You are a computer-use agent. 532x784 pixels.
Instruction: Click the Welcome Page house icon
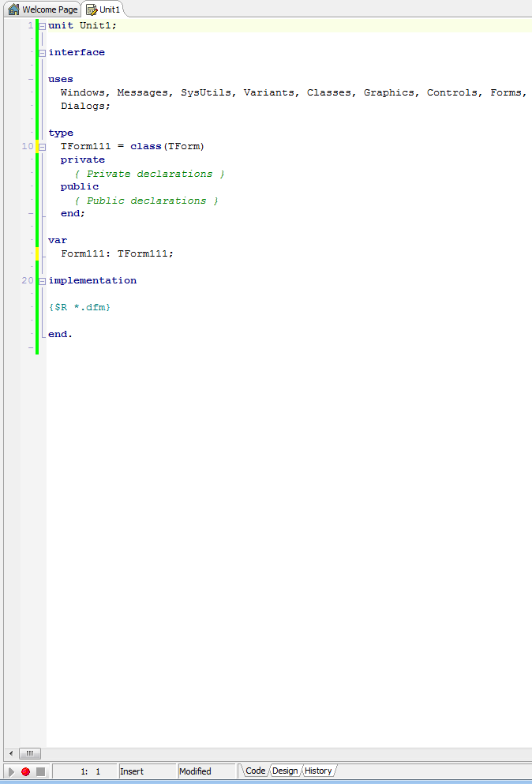pyautogui.click(x=14, y=9)
